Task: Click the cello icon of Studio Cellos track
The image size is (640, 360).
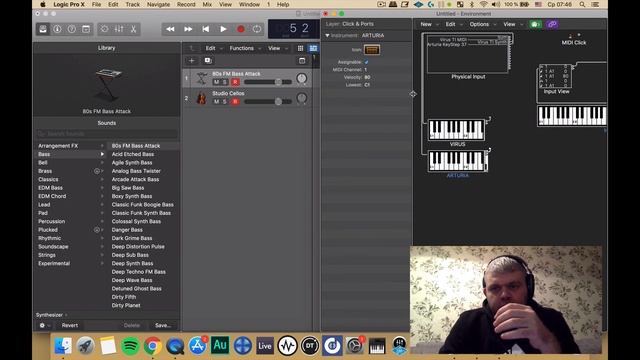Action: click(201, 98)
